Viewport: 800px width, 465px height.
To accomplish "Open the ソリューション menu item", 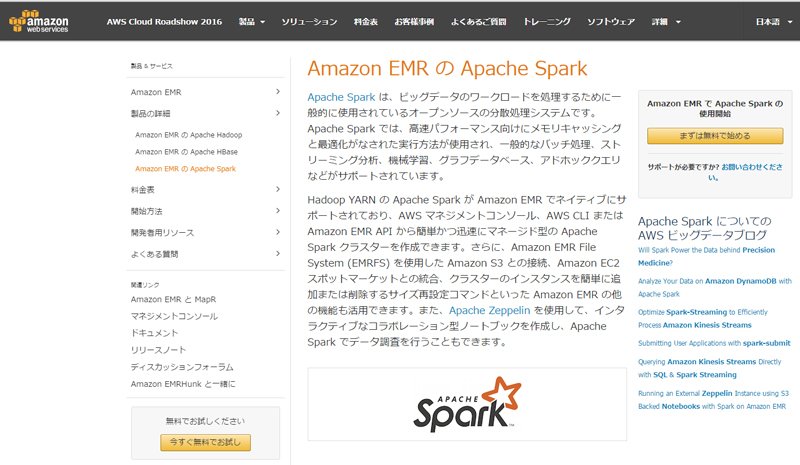I will (309, 21).
